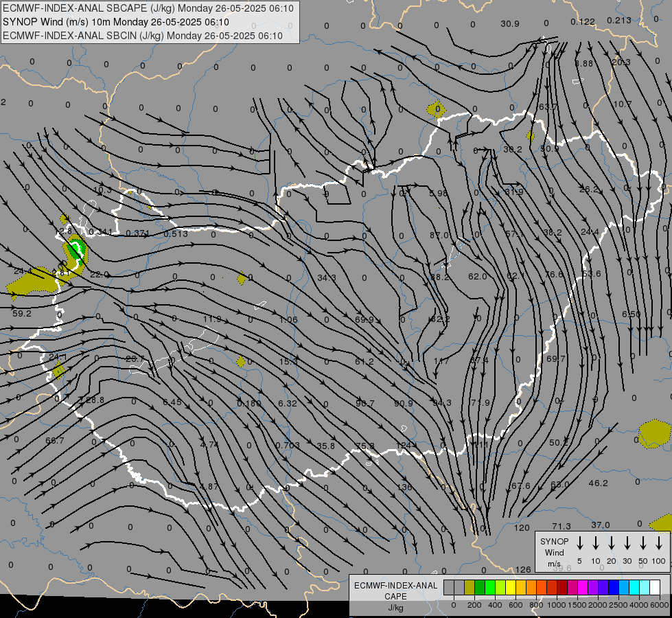
Task: Pick the dark green CAPE legend swatch
Action: tap(480, 588)
